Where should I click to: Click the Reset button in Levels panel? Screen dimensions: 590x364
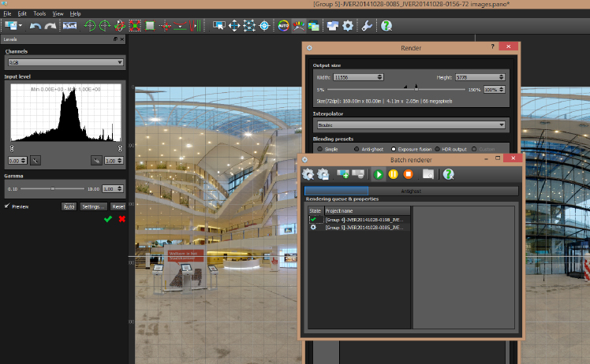pos(118,206)
